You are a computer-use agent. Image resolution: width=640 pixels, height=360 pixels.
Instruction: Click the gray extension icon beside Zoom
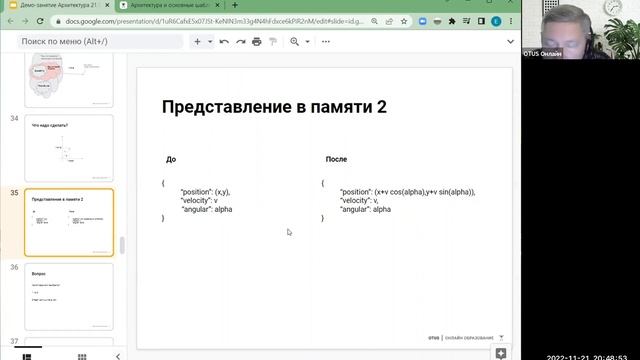tap(437, 21)
